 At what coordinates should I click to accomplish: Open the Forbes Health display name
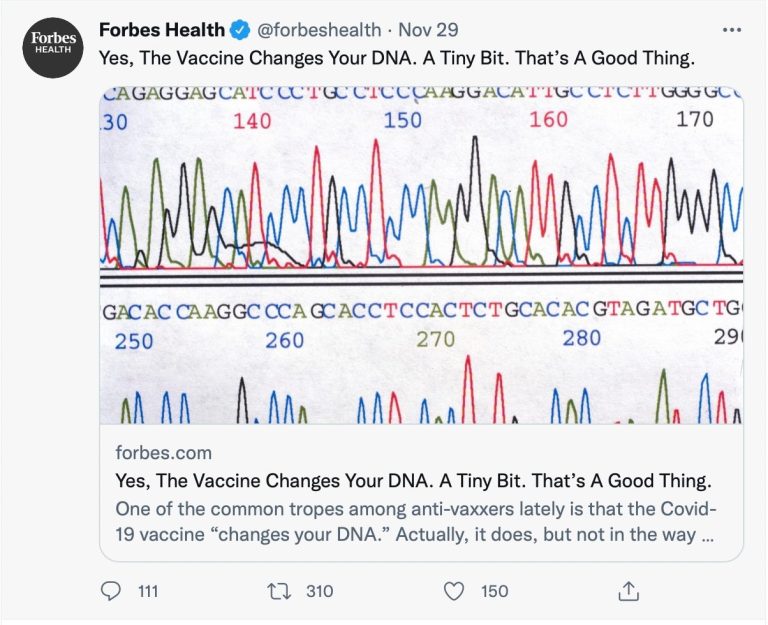(161, 30)
